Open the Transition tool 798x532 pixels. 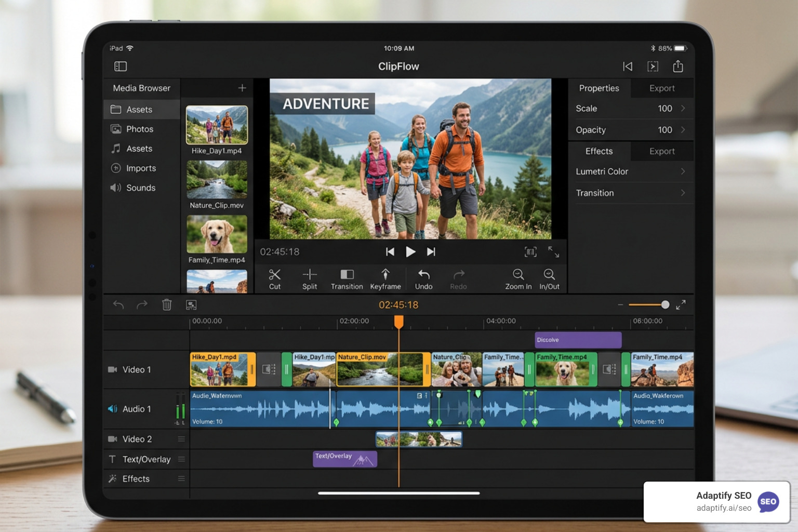(x=347, y=279)
